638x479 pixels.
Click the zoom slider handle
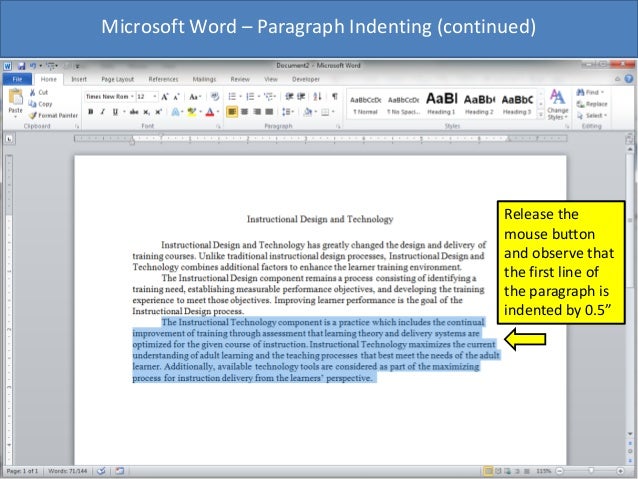point(591,471)
